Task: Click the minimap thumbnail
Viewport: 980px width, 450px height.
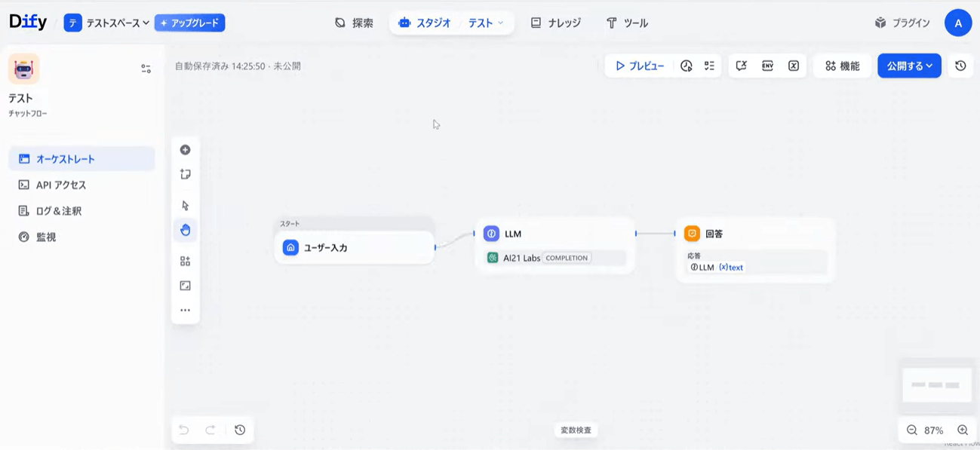Action: point(937,385)
